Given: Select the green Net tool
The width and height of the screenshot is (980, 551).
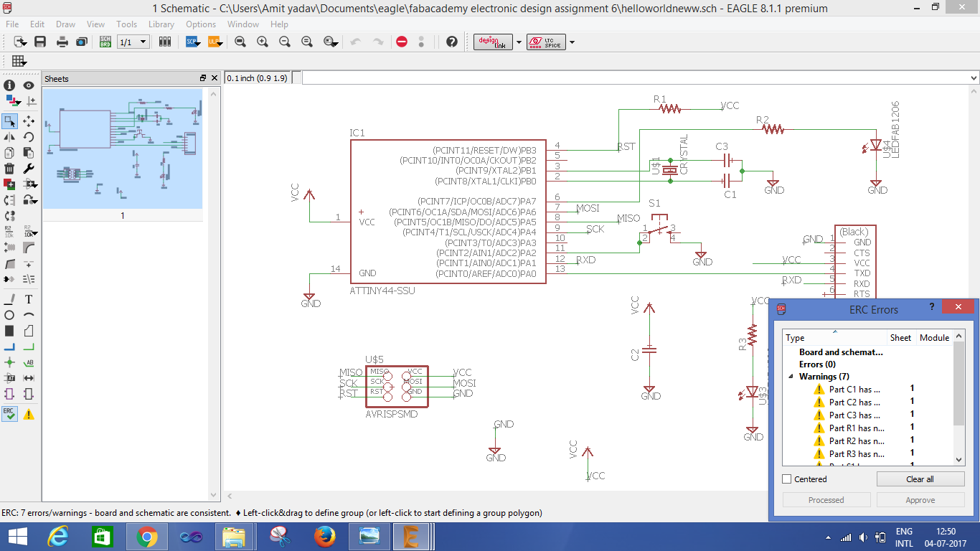Looking at the screenshot, I should [29, 347].
